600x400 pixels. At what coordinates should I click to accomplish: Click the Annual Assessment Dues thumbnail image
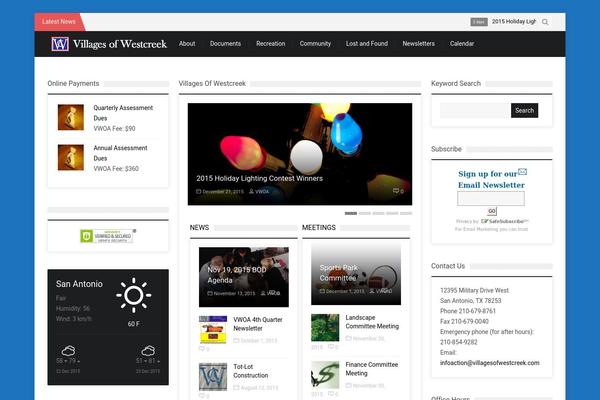point(71,157)
